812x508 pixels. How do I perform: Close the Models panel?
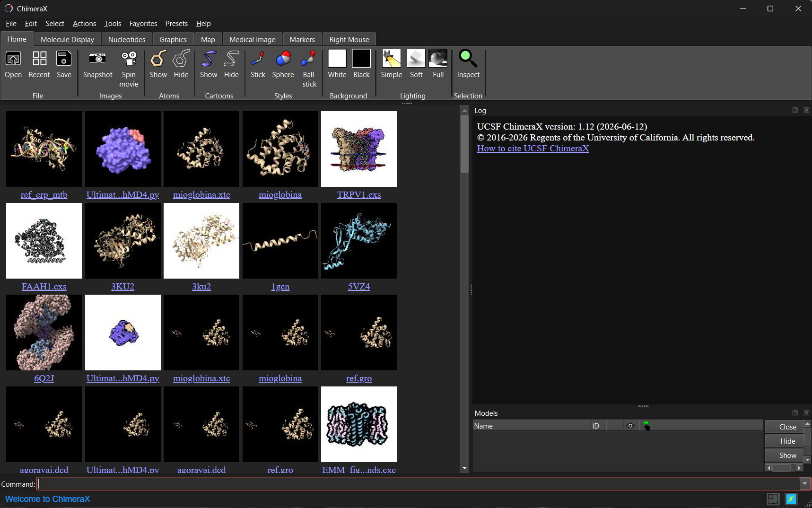pyautogui.click(x=807, y=413)
